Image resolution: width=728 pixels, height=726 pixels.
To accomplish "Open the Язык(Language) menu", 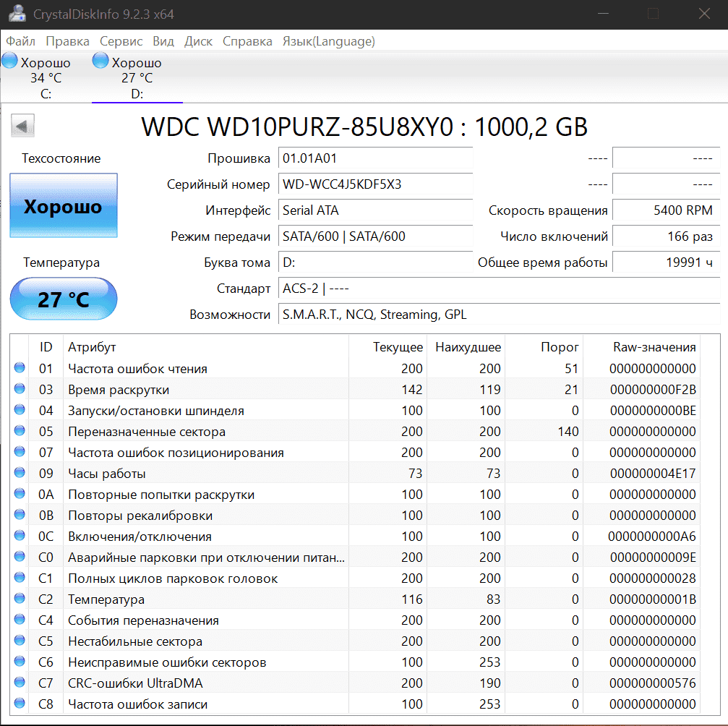I will (328, 41).
